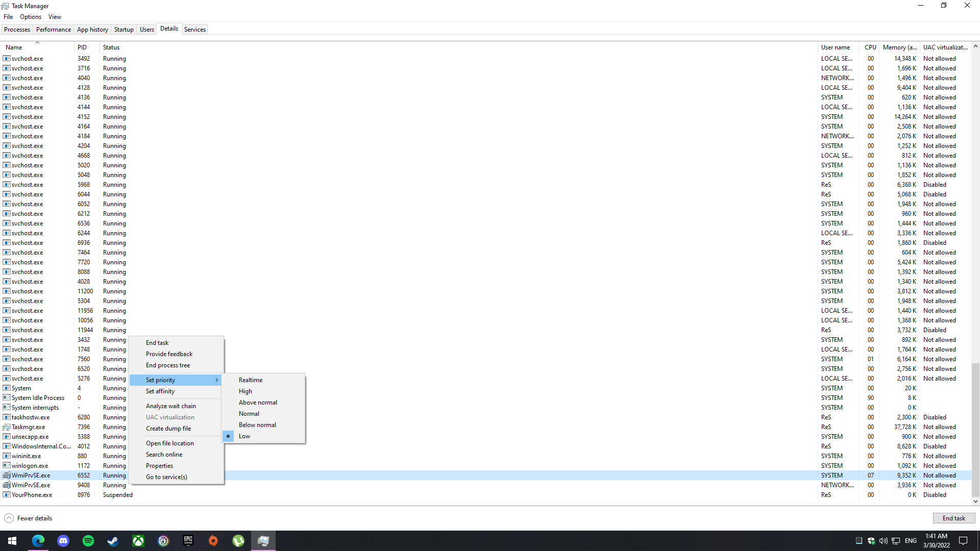The width and height of the screenshot is (980, 551).
Task: Click the Taskmgr.exe process icon
Action: (x=7, y=427)
